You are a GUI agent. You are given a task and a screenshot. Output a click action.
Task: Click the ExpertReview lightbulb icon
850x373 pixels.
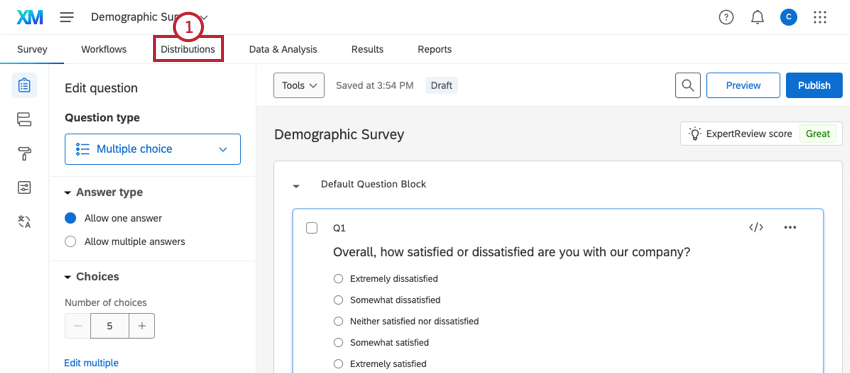click(x=695, y=133)
